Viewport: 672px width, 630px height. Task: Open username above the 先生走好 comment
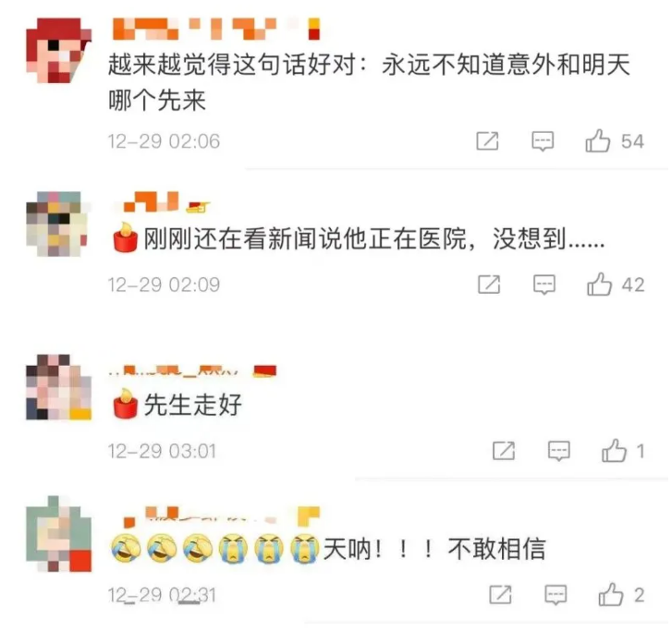click(x=193, y=371)
